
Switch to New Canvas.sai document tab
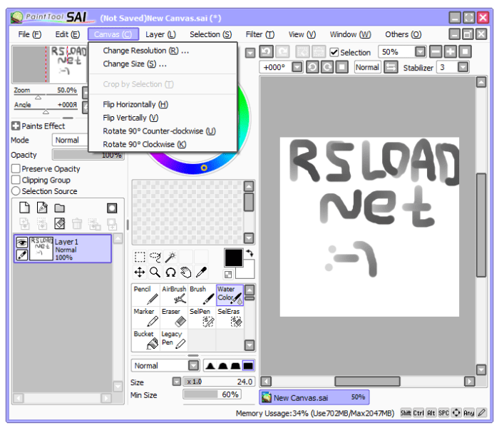coord(314,397)
